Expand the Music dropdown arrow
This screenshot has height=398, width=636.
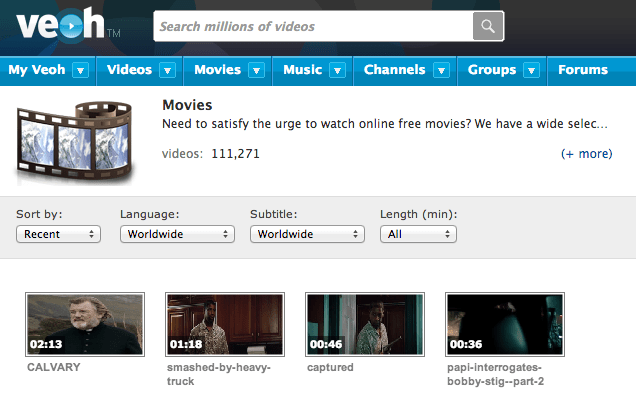click(x=337, y=71)
